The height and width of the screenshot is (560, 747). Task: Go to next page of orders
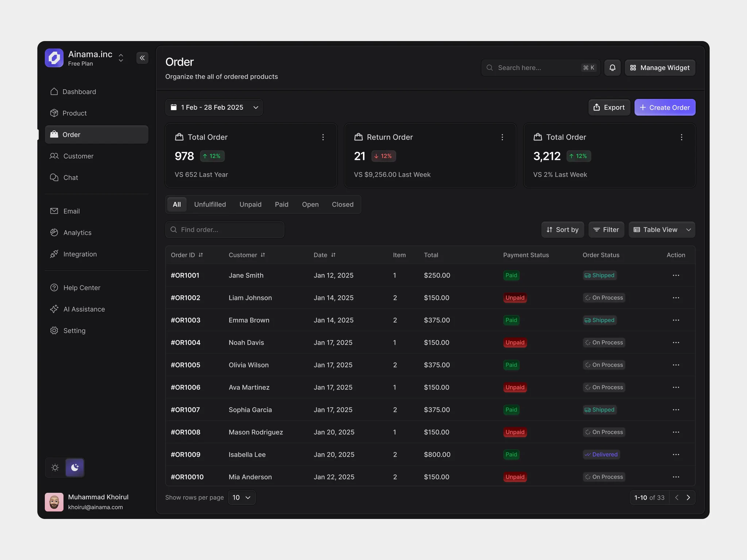pos(688,498)
